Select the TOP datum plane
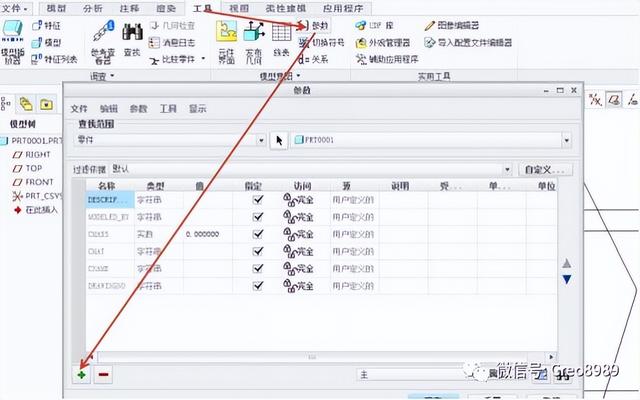The width and height of the screenshot is (640, 400). coord(28,168)
